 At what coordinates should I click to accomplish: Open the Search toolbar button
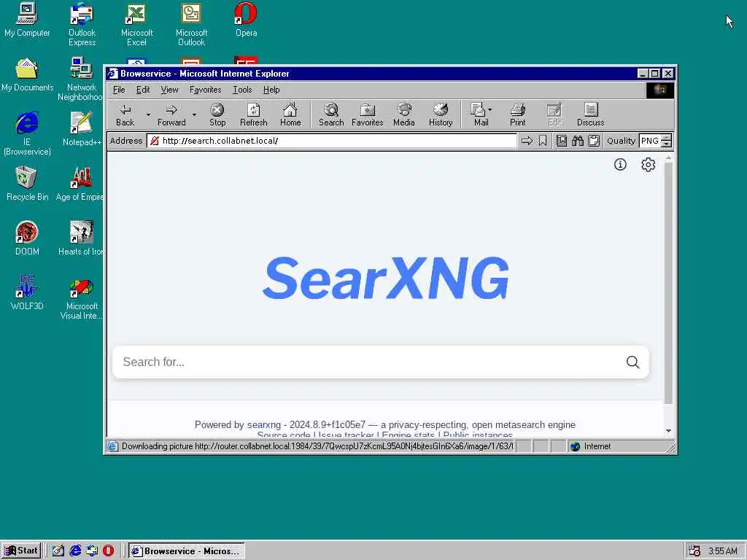[331, 115]
